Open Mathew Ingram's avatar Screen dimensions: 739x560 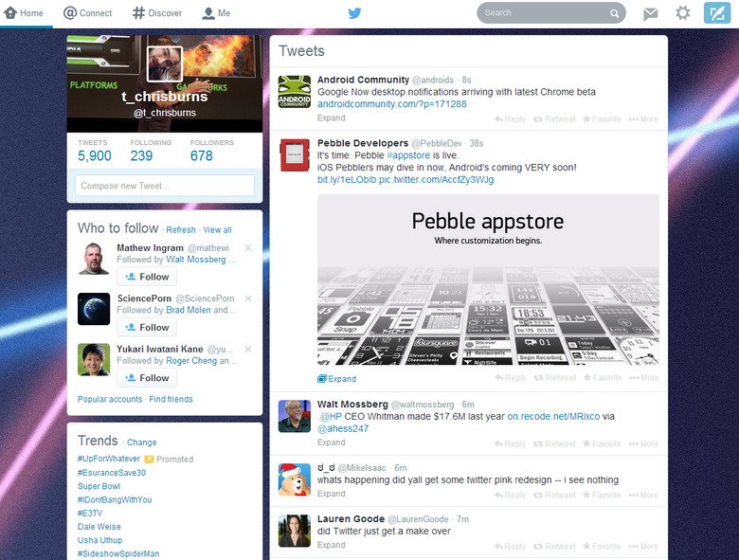94,259
